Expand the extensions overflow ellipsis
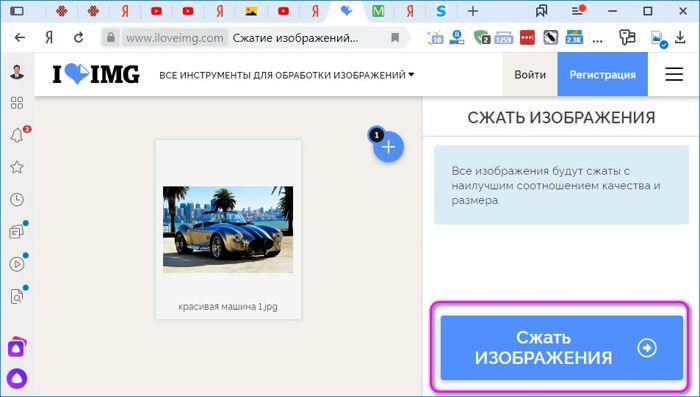700x397 pixels. coord(597,39)
